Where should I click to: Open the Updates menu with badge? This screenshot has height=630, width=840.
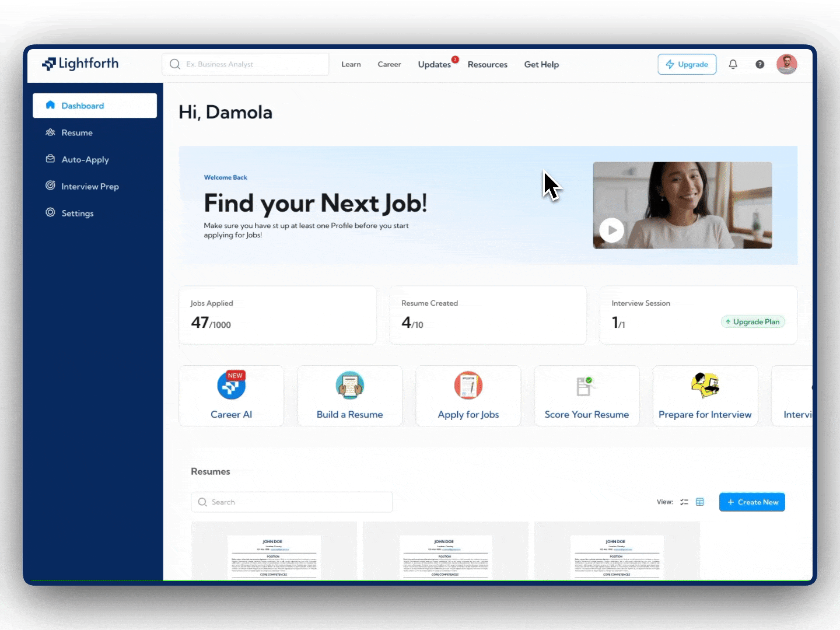pos(434,65)
